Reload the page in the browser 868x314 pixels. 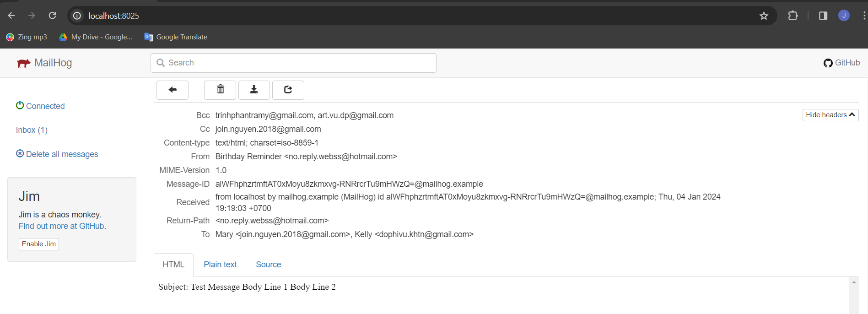(53, 16)
